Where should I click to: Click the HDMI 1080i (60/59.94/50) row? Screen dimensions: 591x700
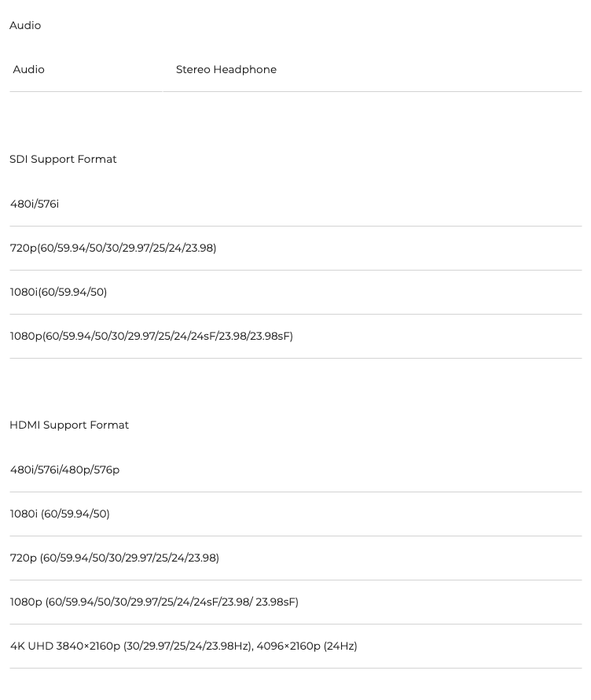295,514
